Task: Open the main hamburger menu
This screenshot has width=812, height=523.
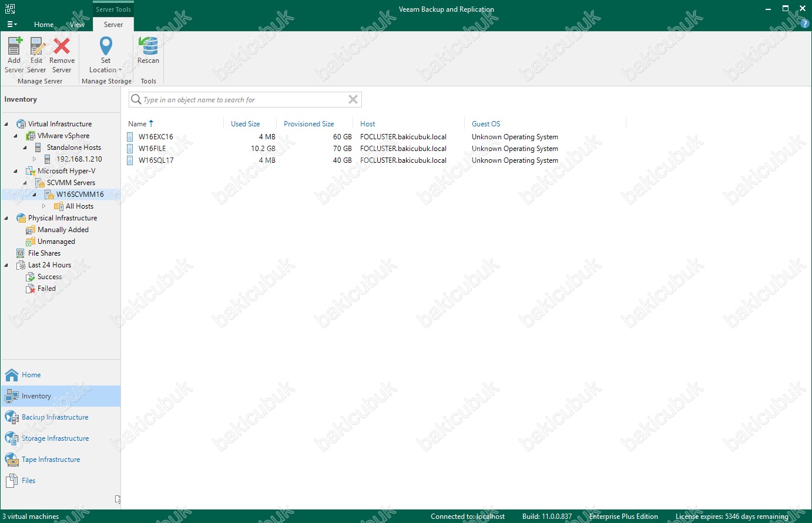Action: (12, 25)
